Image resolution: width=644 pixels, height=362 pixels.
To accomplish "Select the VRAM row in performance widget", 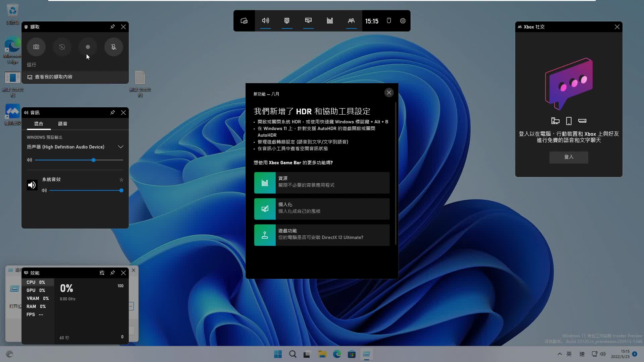I will click(x=38, y=298).
